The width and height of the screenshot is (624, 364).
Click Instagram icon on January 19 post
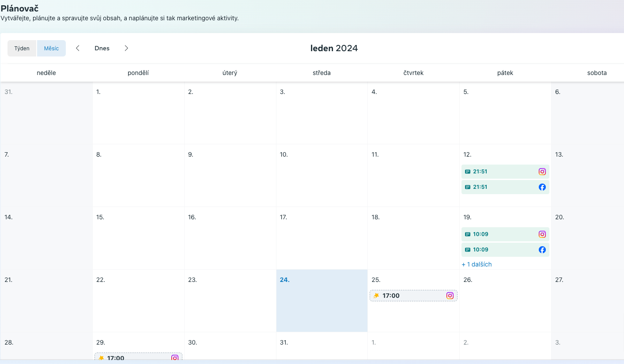(x=542, y=234)
